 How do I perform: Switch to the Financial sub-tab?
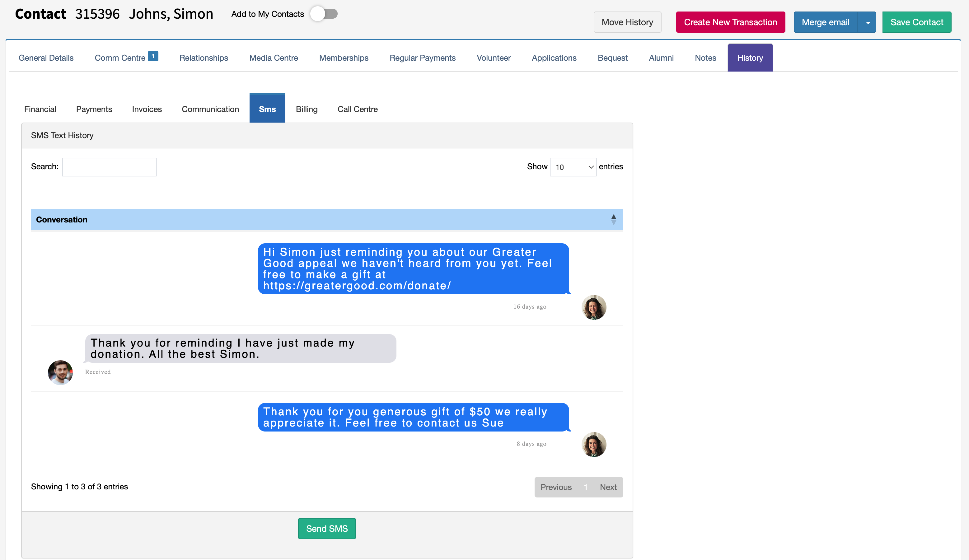[x=40, y=109]
